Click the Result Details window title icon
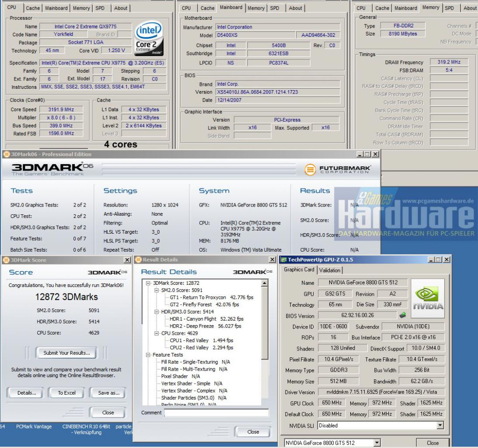Viewport: 478px width, 448px height. coord(138,259)
